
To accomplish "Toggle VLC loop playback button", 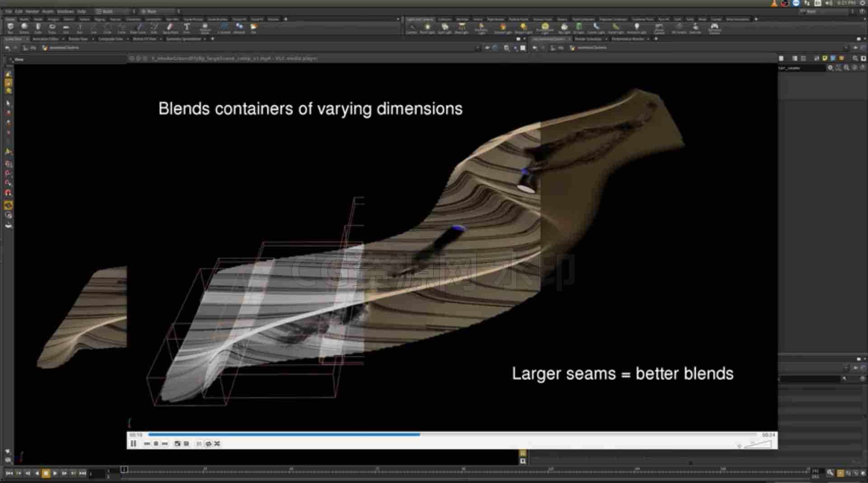I will (x=208, y=444).
